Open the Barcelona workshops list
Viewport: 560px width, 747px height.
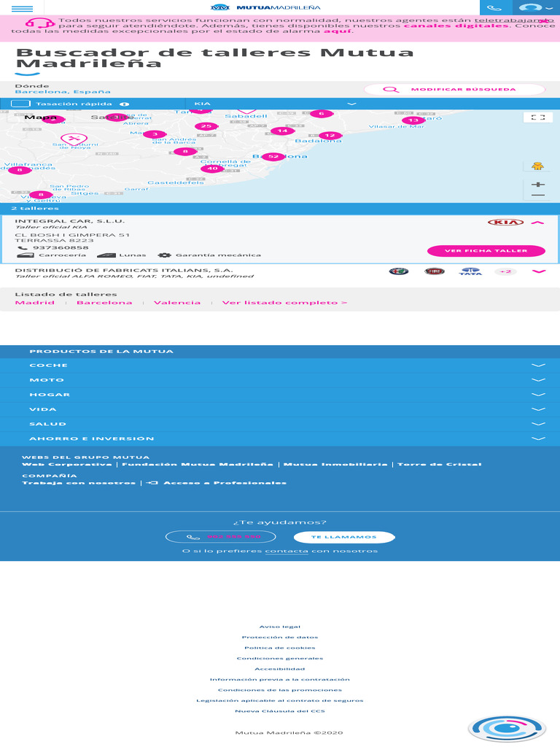pos(104,303)
